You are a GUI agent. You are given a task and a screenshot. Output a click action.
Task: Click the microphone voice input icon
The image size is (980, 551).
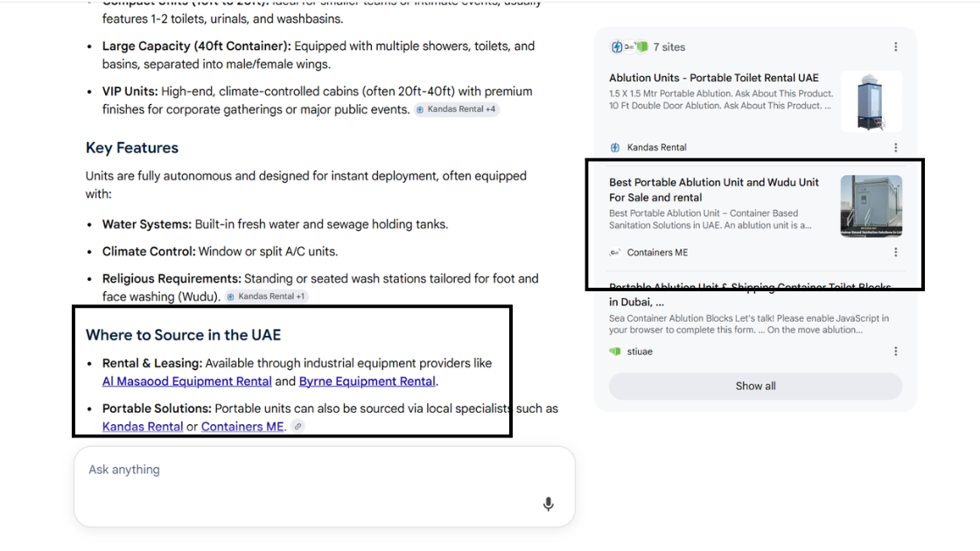pos(548,504)
